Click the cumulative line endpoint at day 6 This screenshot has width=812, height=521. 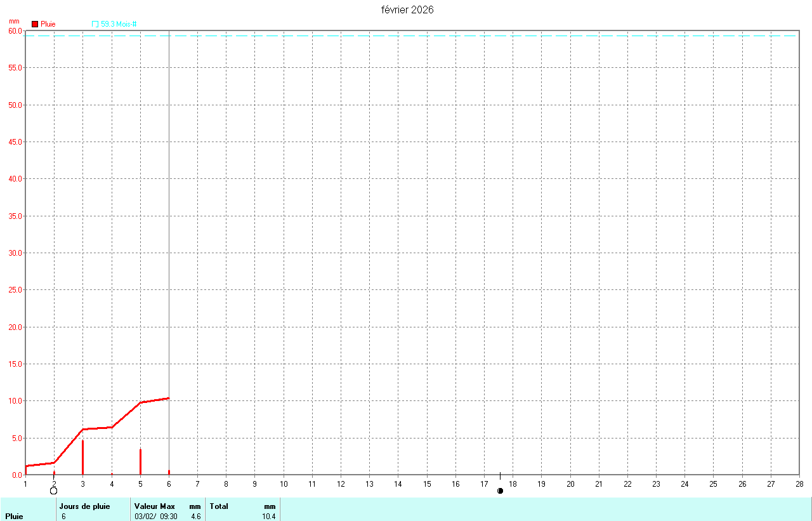click(168, 398)
